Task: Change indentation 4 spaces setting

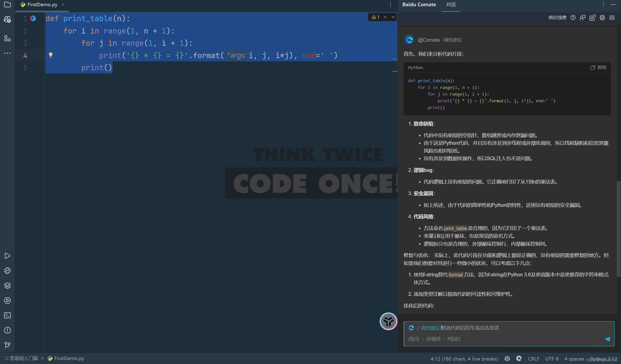Action: pyautogui.click(x=574, y=359)
